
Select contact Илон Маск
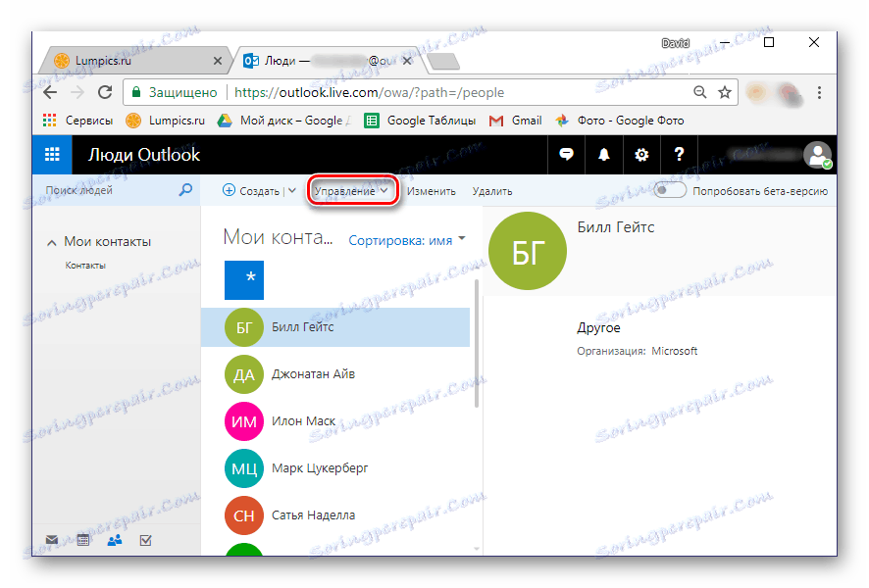pos(335,421)
